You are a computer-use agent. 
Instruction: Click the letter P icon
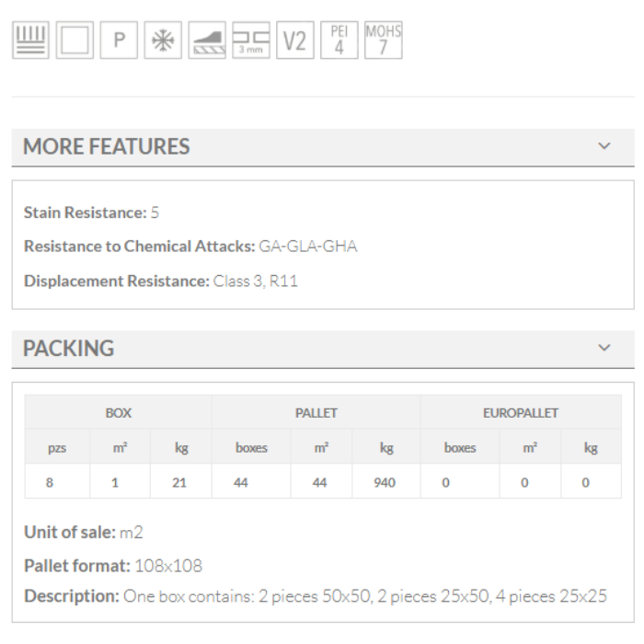point(119,40)
